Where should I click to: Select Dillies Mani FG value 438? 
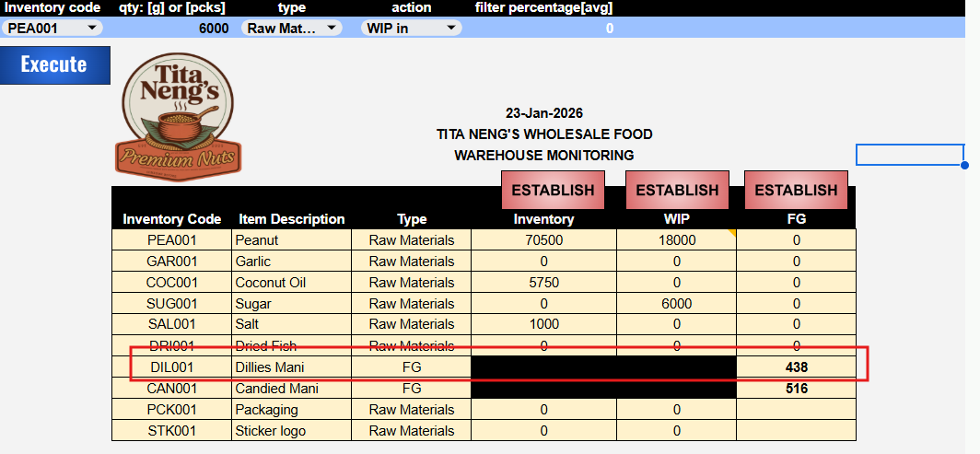click(796, 367)
